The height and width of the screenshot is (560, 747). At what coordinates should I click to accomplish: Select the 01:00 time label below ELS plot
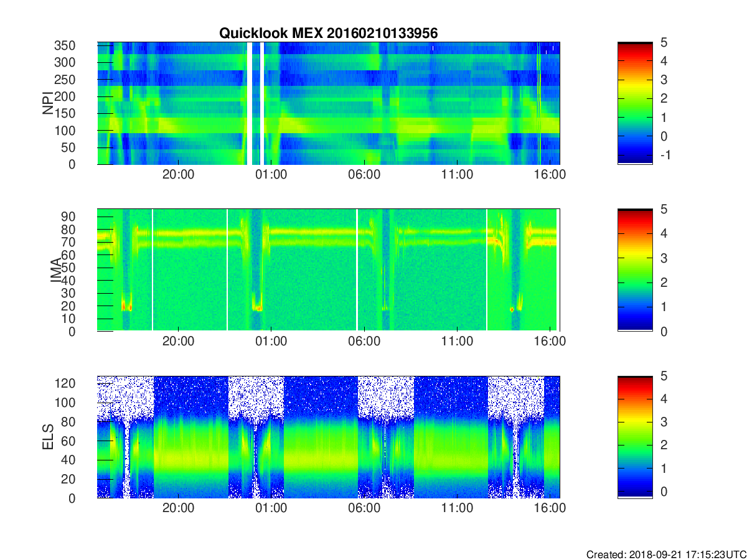point(271,510)
